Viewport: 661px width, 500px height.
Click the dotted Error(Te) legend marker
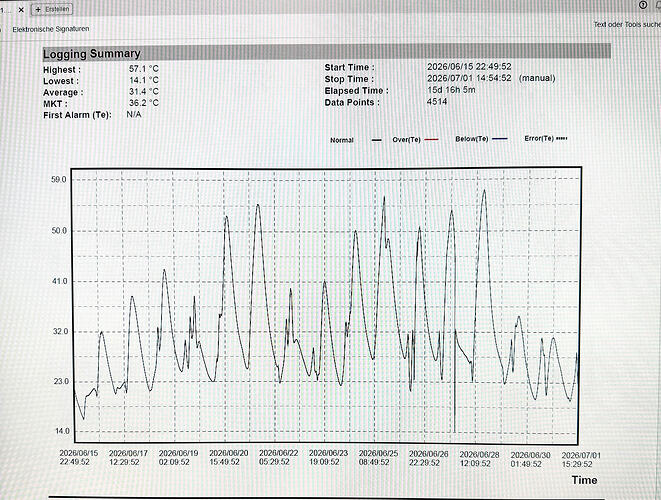562,138
